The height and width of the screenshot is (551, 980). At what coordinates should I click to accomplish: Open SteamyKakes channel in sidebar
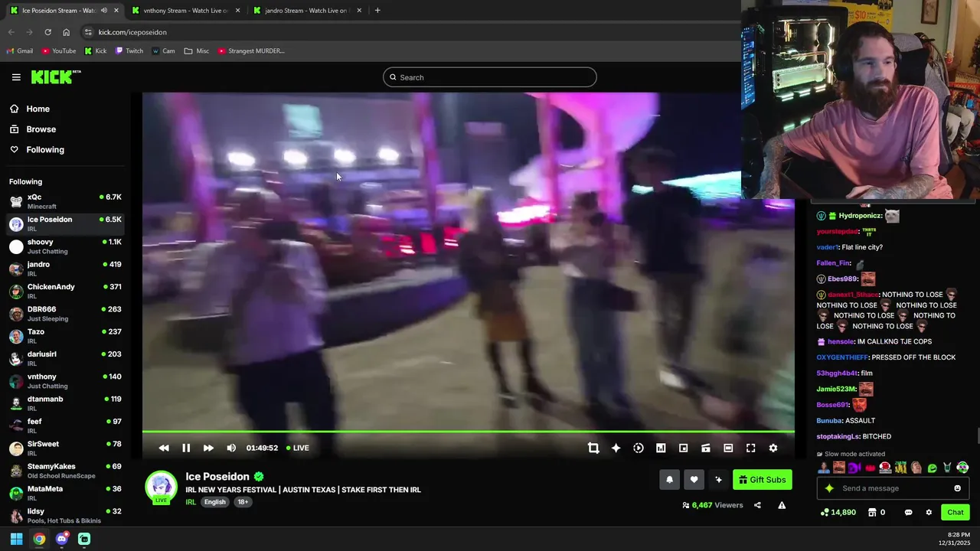[65, 471]
